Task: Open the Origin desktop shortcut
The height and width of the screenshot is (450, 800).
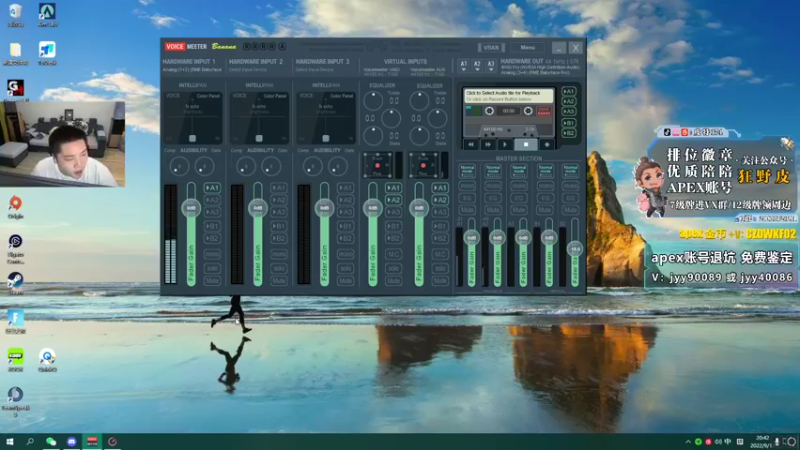Action: (x=15, y=207)
